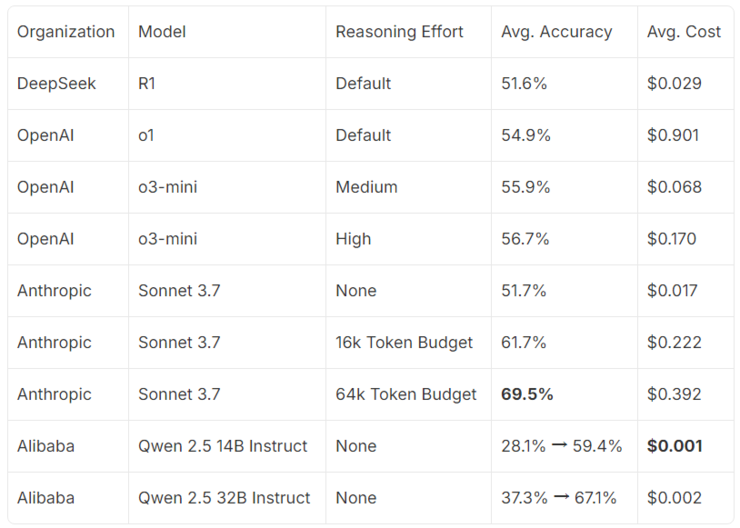Screen dimensions: 740x528
Task: Click the High reasoning effort cell
Action: (353, 239)
